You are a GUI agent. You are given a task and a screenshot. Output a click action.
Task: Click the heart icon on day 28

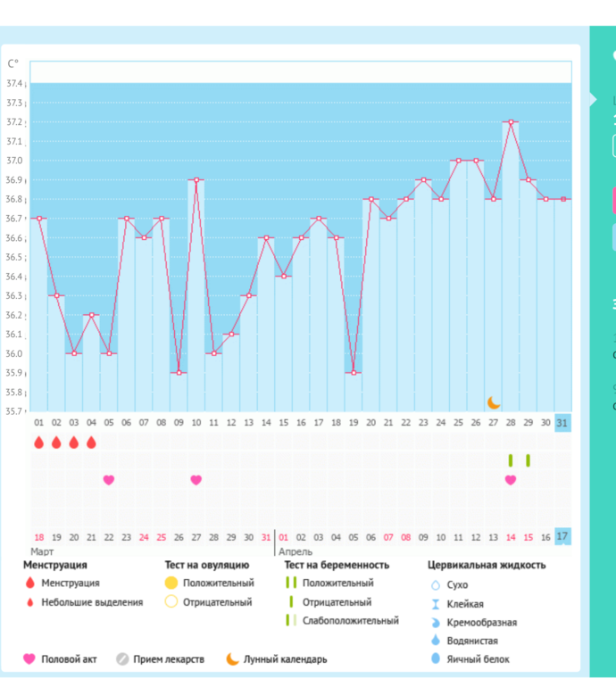coord(511,480)
